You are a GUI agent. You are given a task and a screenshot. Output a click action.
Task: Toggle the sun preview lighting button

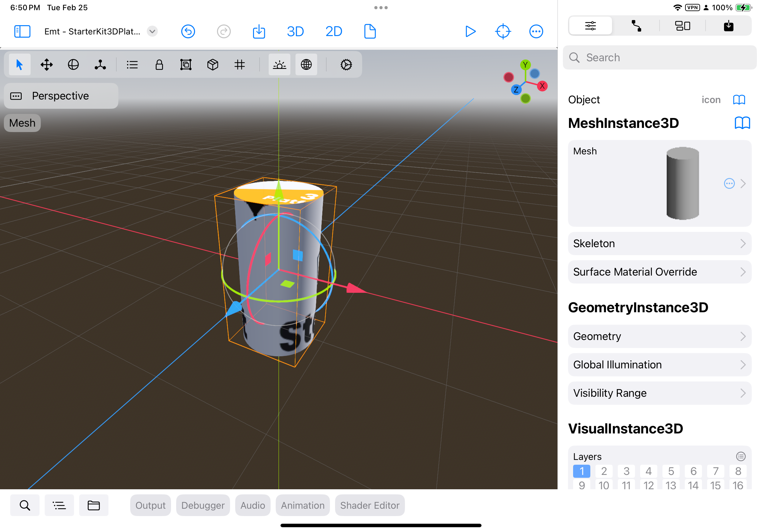click(280, 65)
